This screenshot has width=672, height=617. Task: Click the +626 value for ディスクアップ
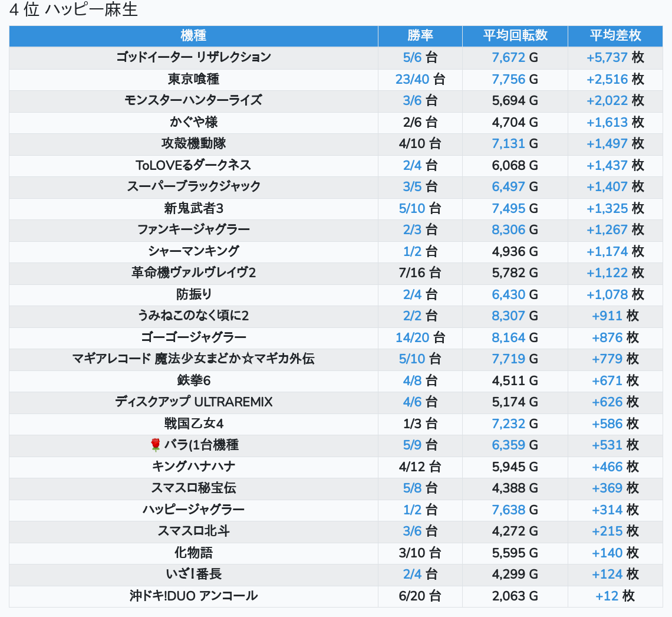tap(607, 402)
